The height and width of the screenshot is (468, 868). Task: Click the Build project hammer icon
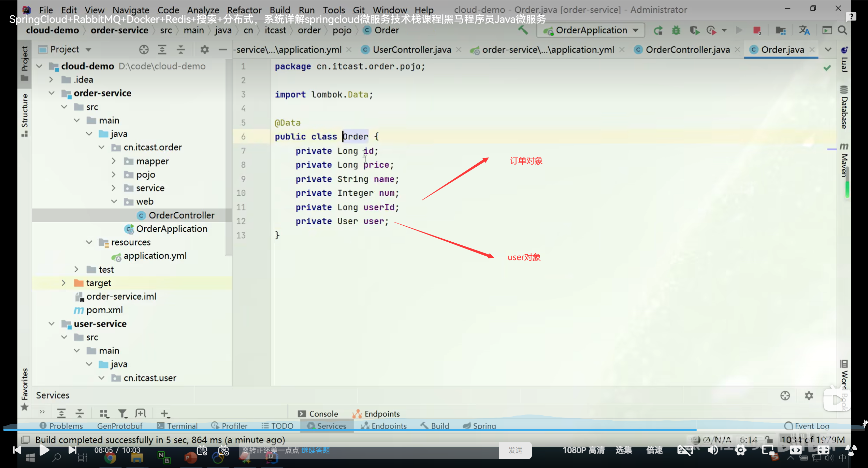click(523, 30)
